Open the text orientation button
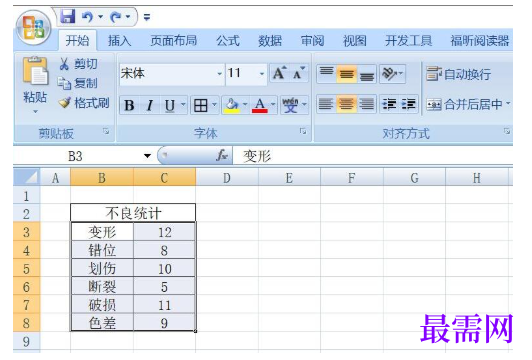532x360 pixels. click(x=392, y=73)
